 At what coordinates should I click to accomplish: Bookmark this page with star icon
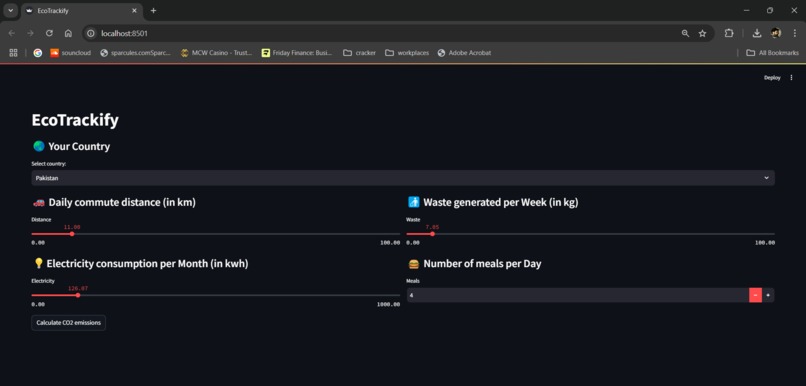(702, 33)
